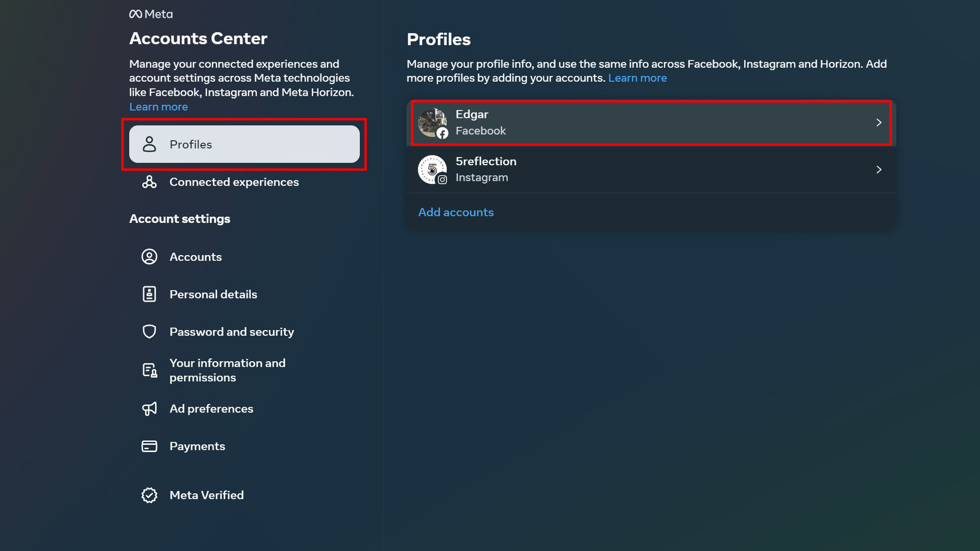
Task: Click the Personal details ID icon
Action: [149, 294]
